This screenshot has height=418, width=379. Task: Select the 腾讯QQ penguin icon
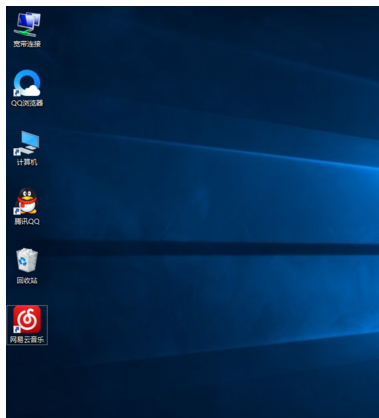click(x=27, y=201)
